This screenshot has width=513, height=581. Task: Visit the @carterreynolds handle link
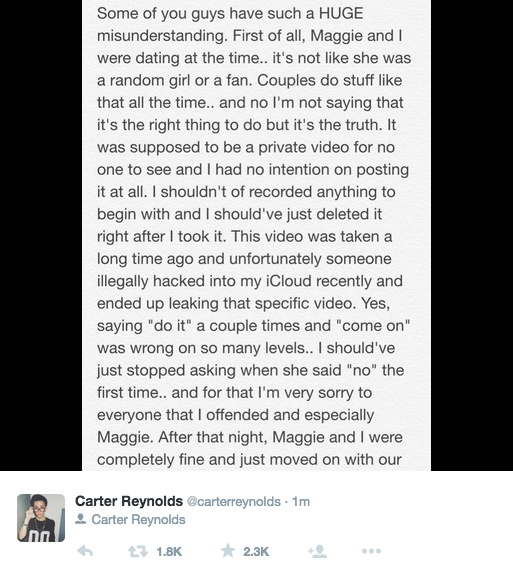click(234, 501)
